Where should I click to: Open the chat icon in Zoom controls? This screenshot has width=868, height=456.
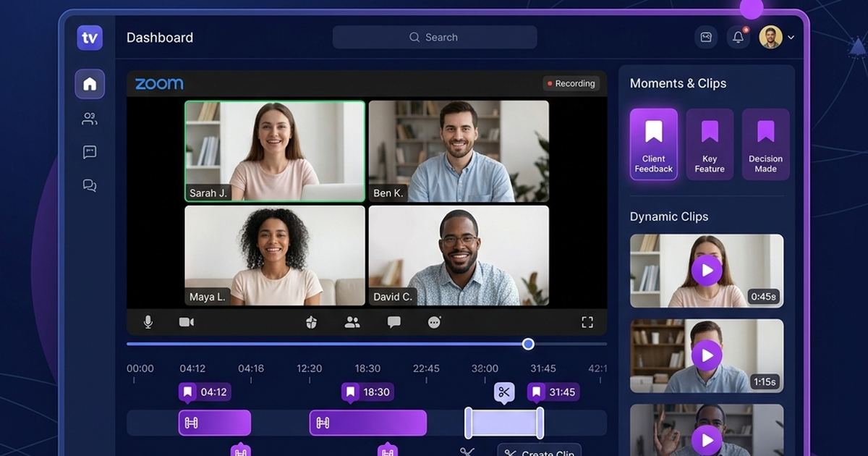[x=393, y=322]
